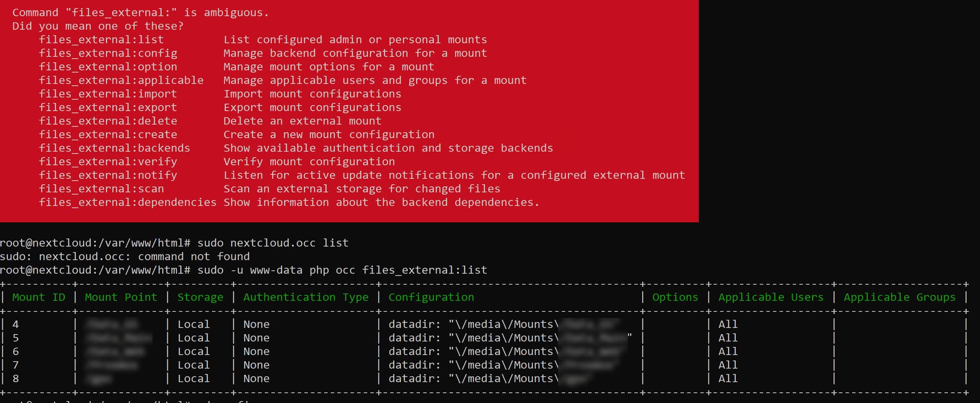
Task: Click "sudo: nextcloud.occ: command not found" line
Action: [125, 257]
